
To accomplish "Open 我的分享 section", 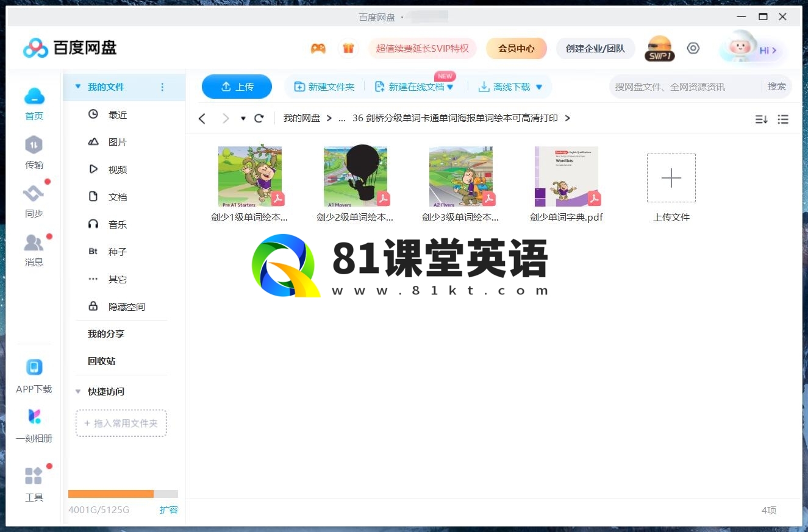I will point(106,334).
